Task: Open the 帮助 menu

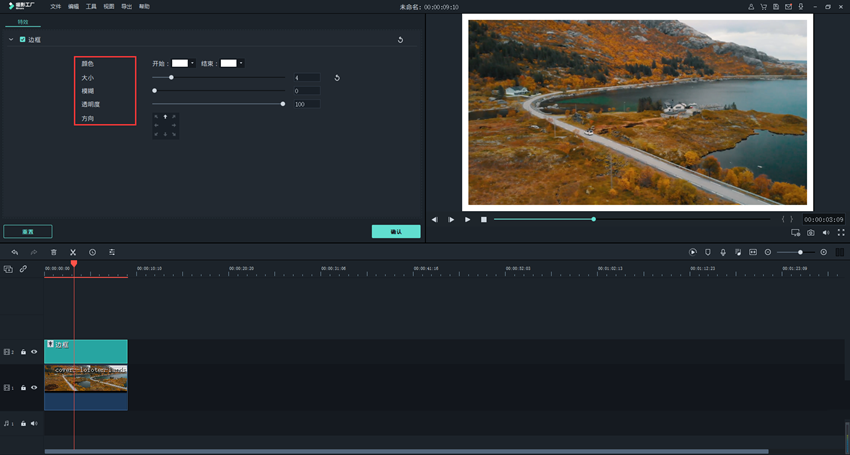Action: (144, 7)
